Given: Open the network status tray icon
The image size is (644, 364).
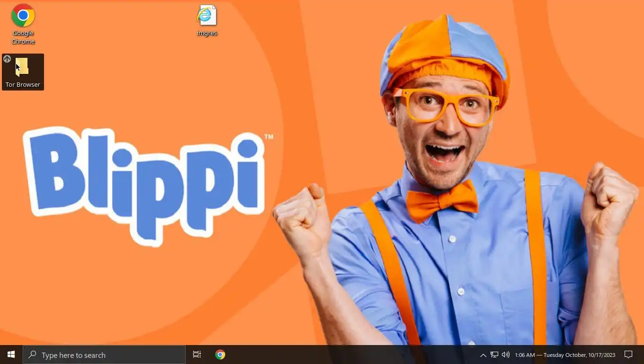Looking at the screenshot, I should point(494,355).
